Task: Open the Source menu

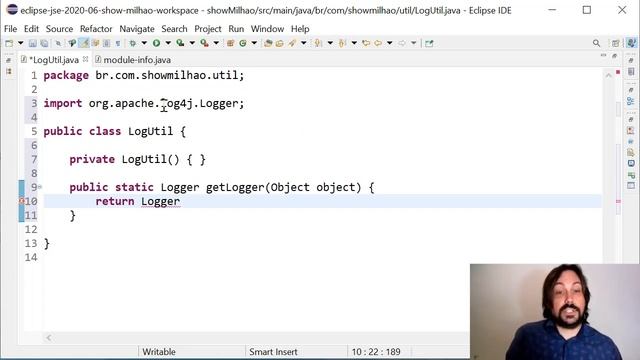Action: (59, 29)
